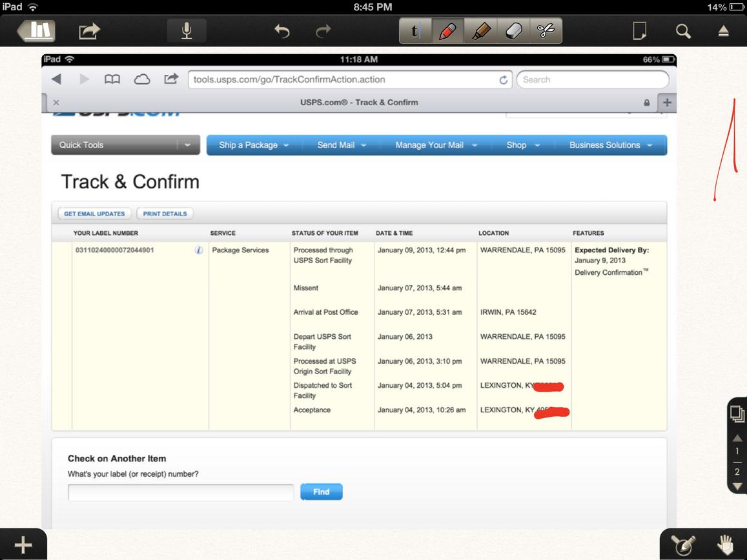Tap the share export arrow icon
Image resolution: width=747 pixels, height=560 pixels.
pos(90,30)
